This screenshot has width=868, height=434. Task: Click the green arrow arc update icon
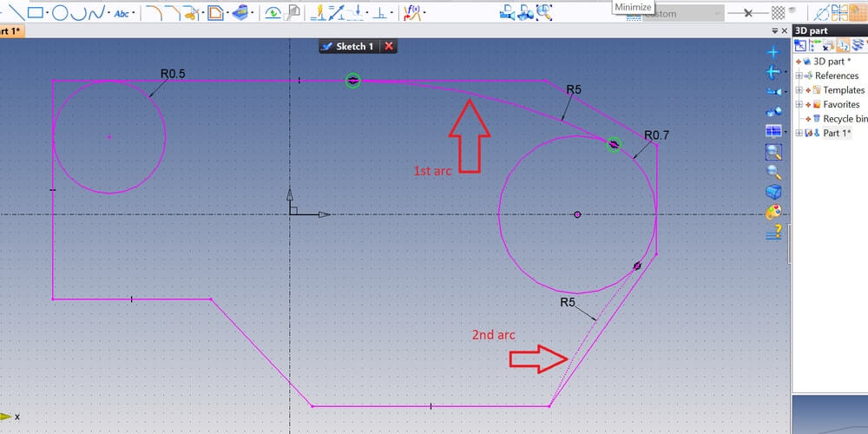(x=273, y=13)
